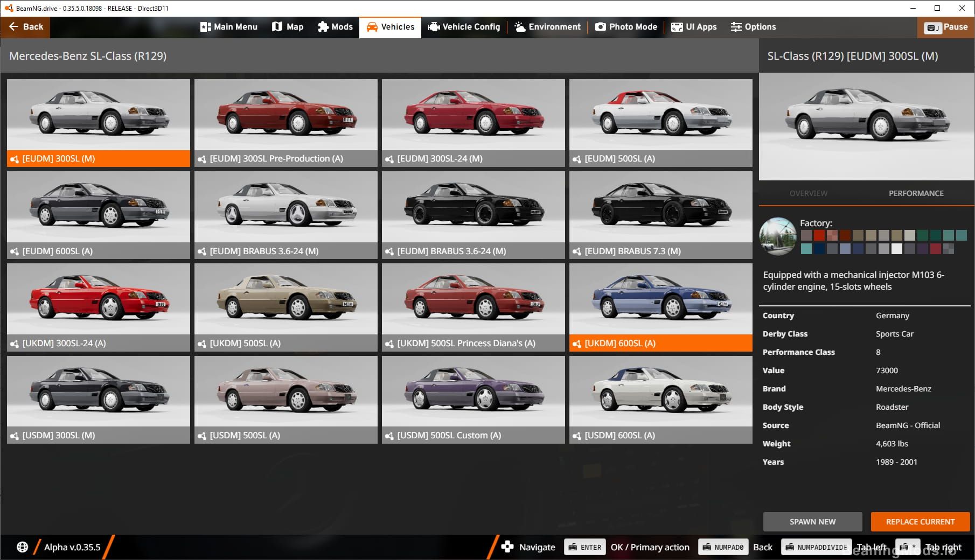This screenshot has width=975, height=560.
Task: Select the [EUDM] 600SL (A) tile
Action: coord(99,215)
